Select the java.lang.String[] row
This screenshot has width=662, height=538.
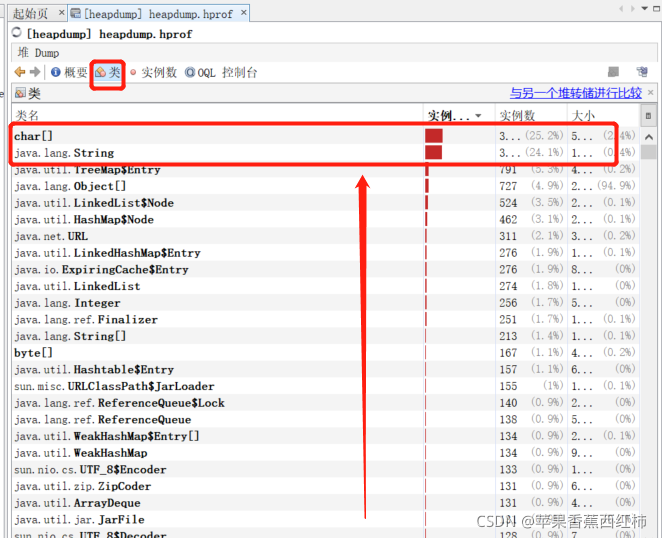(325, 336)
